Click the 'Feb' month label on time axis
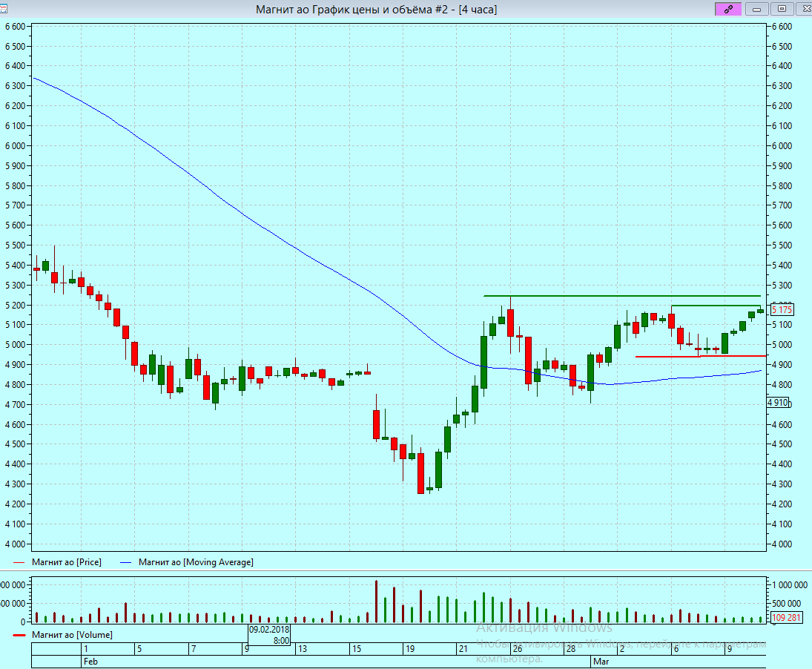The image size is (812, 669). (90, 662)
